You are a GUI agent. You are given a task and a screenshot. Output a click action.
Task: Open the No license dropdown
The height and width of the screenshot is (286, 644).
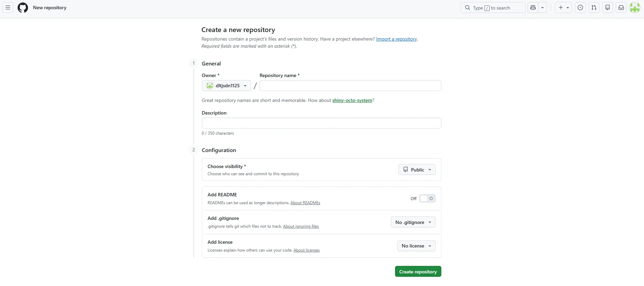click(x=417, y=246)
